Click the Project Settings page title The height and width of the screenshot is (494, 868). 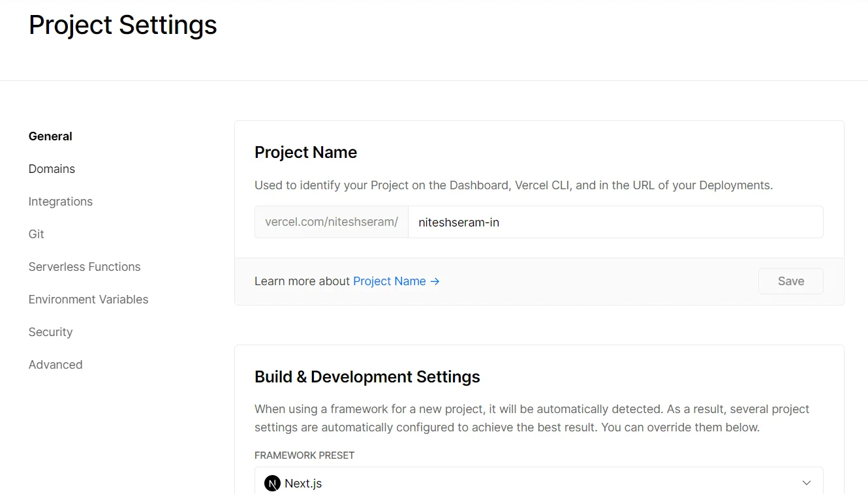coord(122,25)
